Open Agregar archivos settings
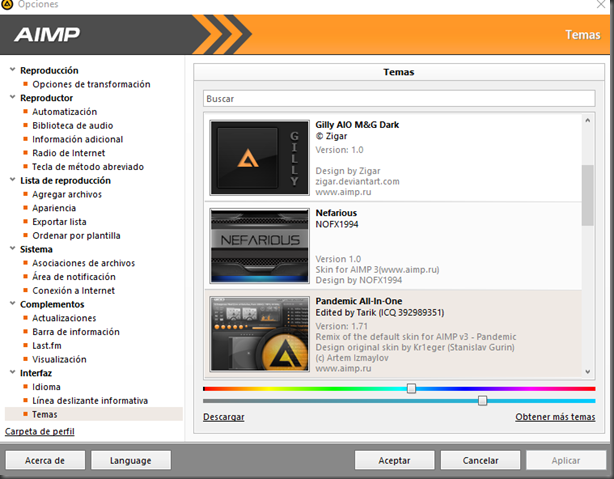 67,194
